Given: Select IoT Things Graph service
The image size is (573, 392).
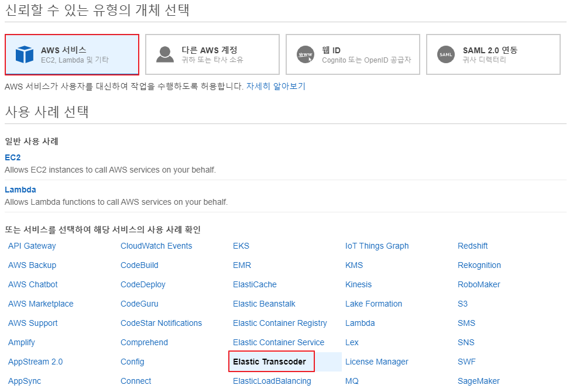Looking at the screenshot, I should pyautogui.click(x=377, y=246).
